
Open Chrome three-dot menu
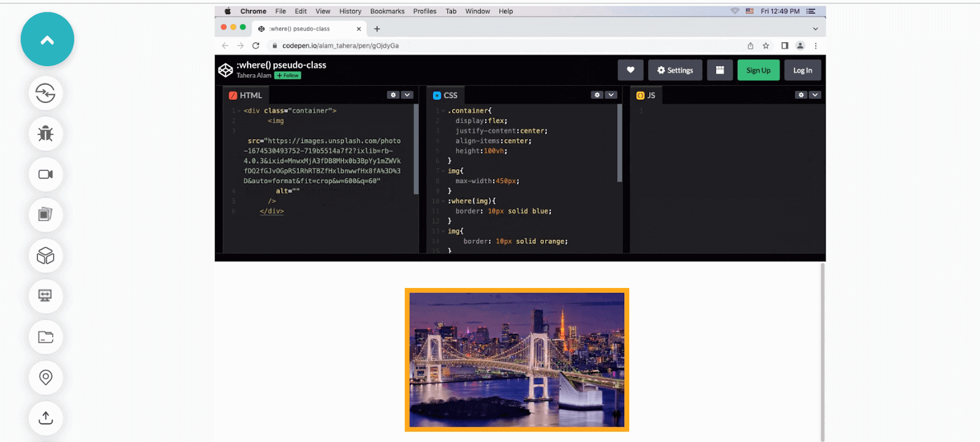click(816, 45)
